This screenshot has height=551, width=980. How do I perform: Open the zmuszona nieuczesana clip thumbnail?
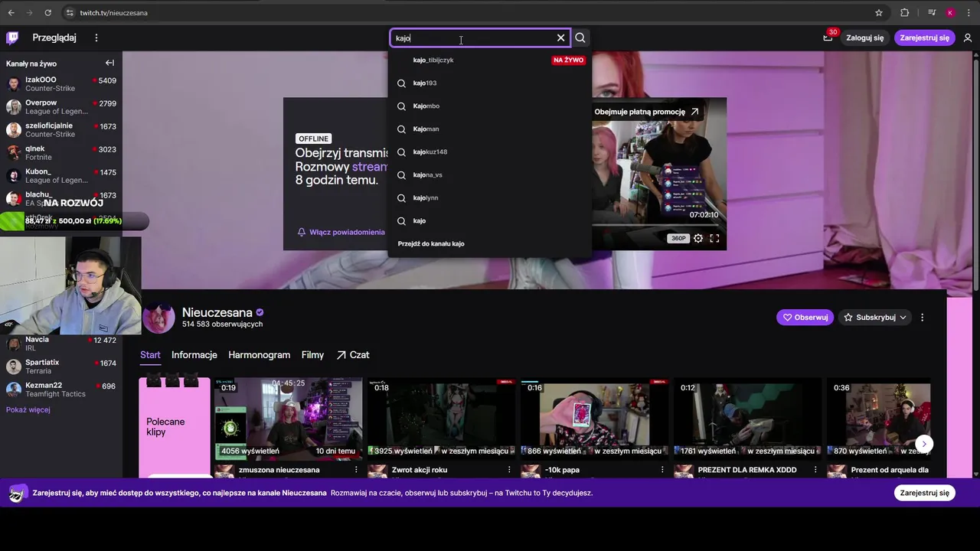point(289,418)
